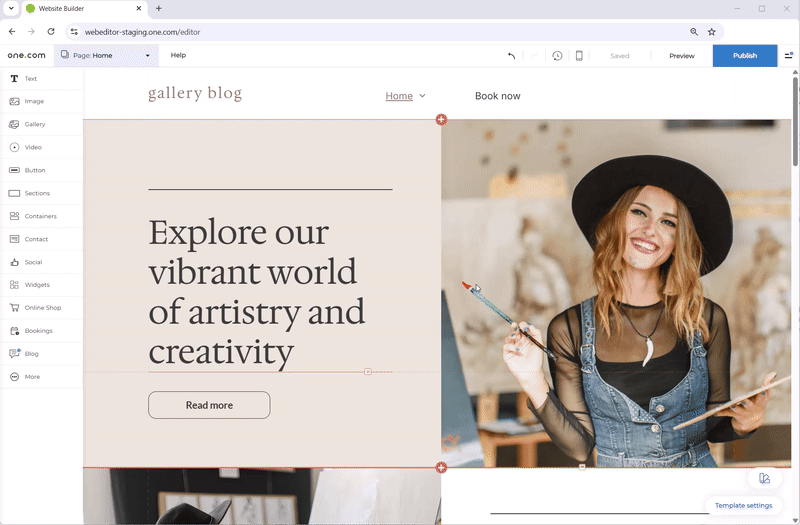Expand the Home menu chevron
Image resolution: width=800 pixels, height=525 pixels.
coord(422,96)
